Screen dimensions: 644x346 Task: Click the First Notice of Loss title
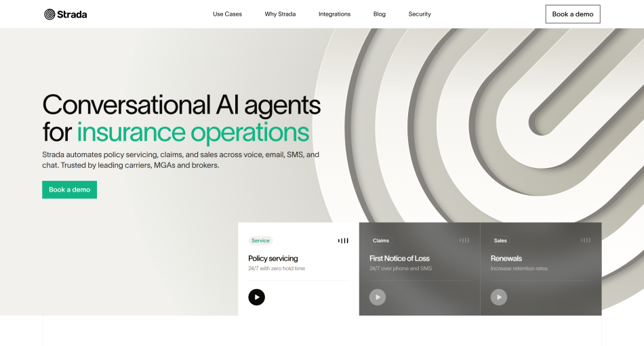coord(399,258)
